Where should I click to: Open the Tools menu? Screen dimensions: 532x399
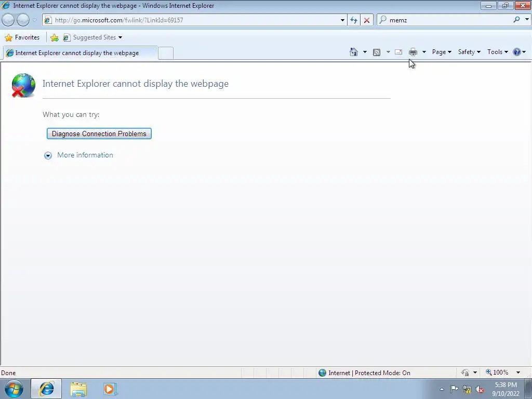coord(497,52)
